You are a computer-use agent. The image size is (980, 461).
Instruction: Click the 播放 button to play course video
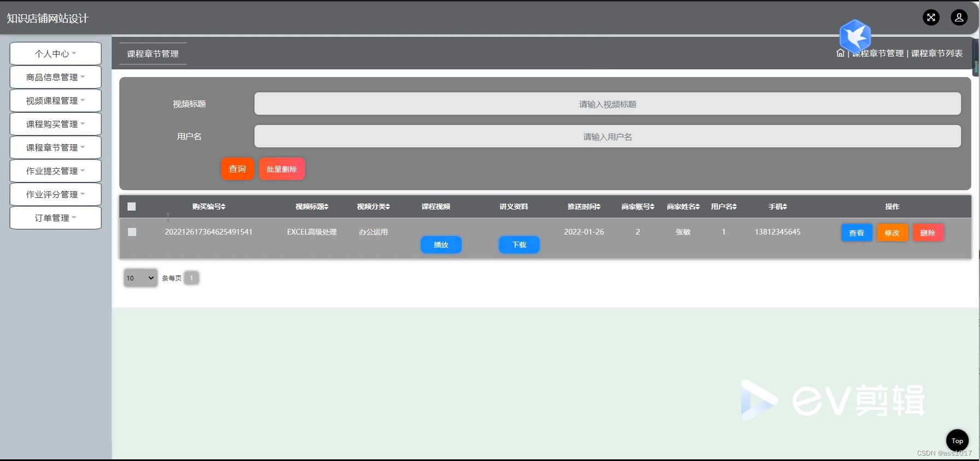pyautogui.click(x=441, y=245)
